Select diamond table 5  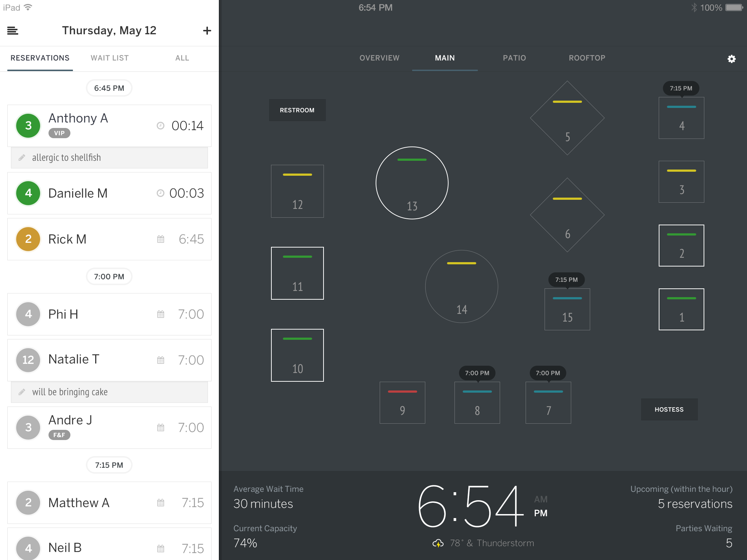[567, 118]
